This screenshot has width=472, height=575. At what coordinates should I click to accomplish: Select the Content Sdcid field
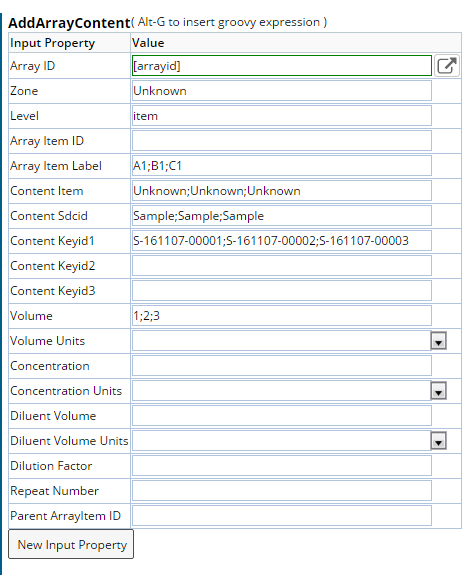coord(282,216)
